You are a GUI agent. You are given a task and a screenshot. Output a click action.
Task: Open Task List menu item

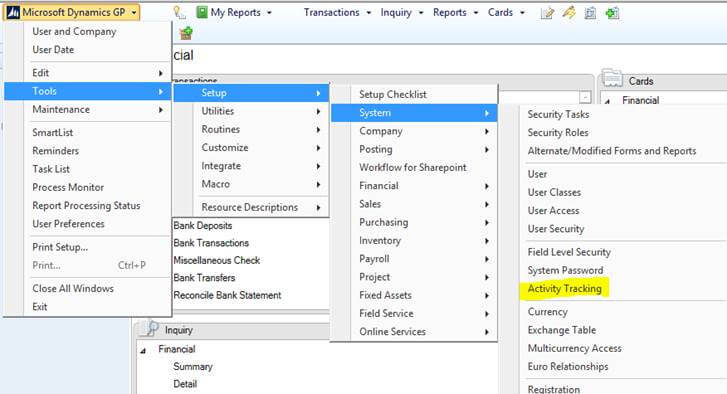click(51, 169)
